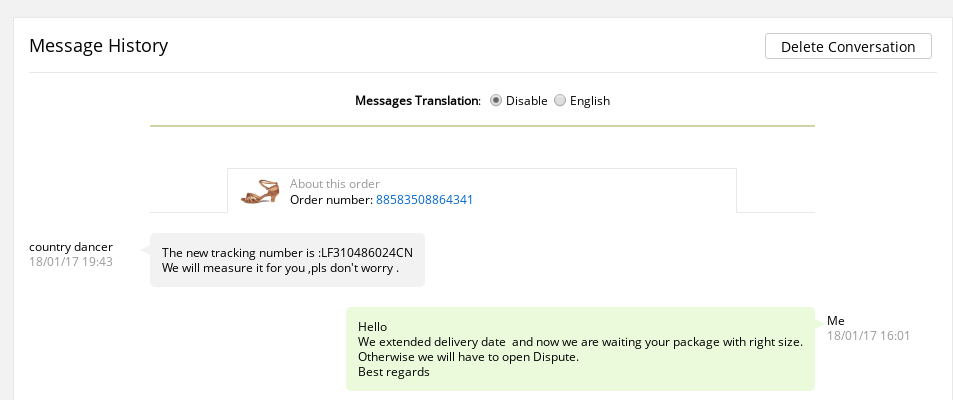Viewport: 953px width, 400px height.
Task: Click the Message History heading
Action: coord(98,46)
